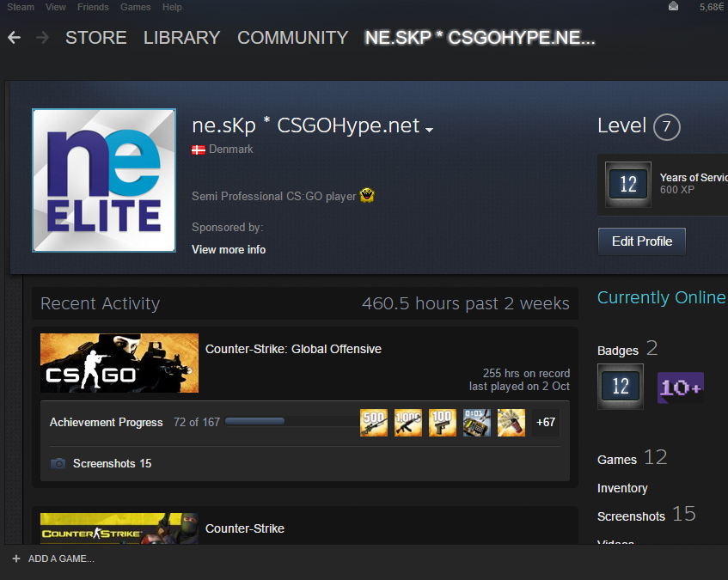Click the screenshots camera icon
This screenshot has width=728, height=580.
click(x=58, y=464)
